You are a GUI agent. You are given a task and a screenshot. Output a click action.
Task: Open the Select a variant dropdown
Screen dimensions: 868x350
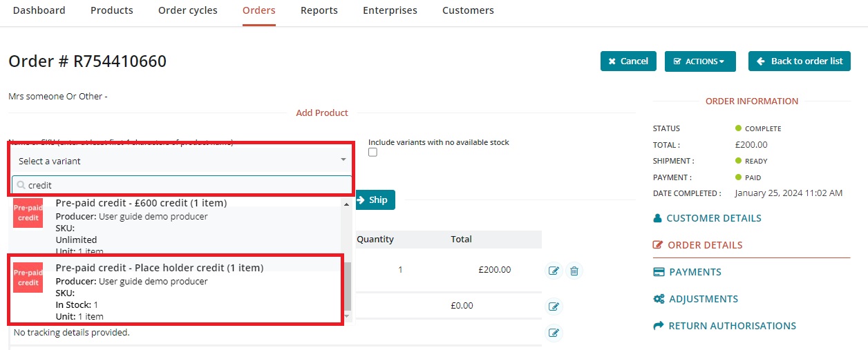(181, 161)
